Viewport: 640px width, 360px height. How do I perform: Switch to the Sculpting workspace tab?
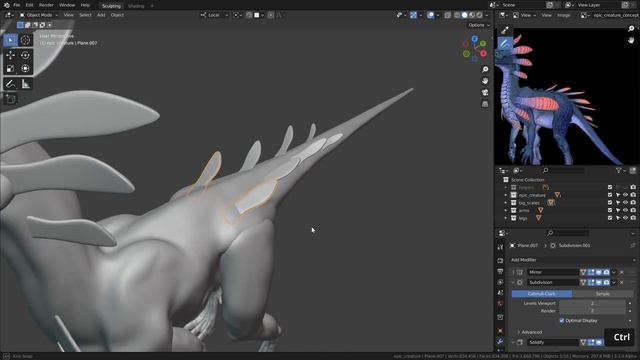pyautogui.click(x=111, y=6)
